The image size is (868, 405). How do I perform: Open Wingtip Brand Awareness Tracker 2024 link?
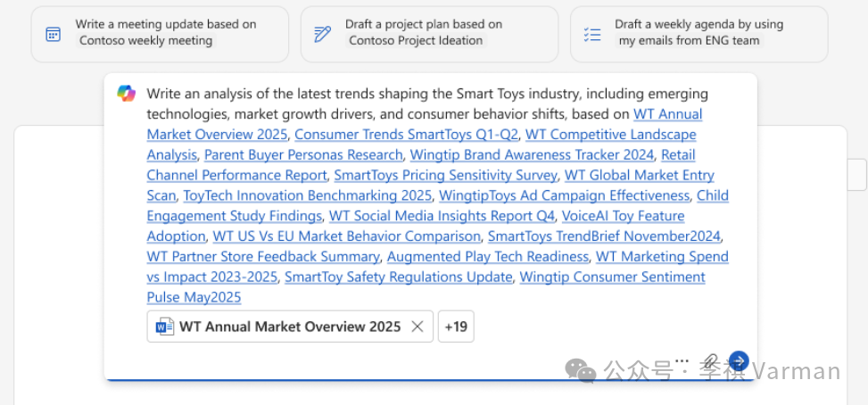point(532,155)
